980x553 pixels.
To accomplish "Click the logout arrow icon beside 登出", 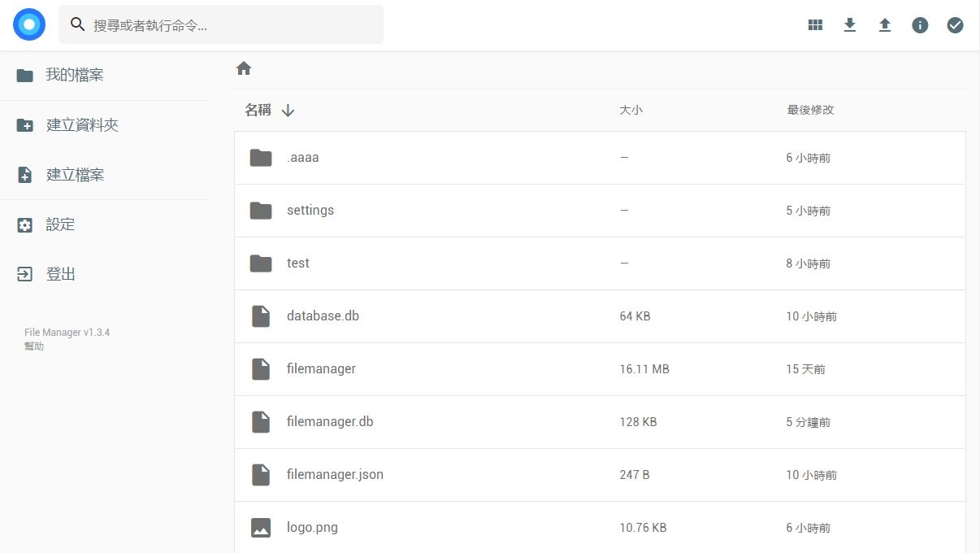I will click(25, 275).
